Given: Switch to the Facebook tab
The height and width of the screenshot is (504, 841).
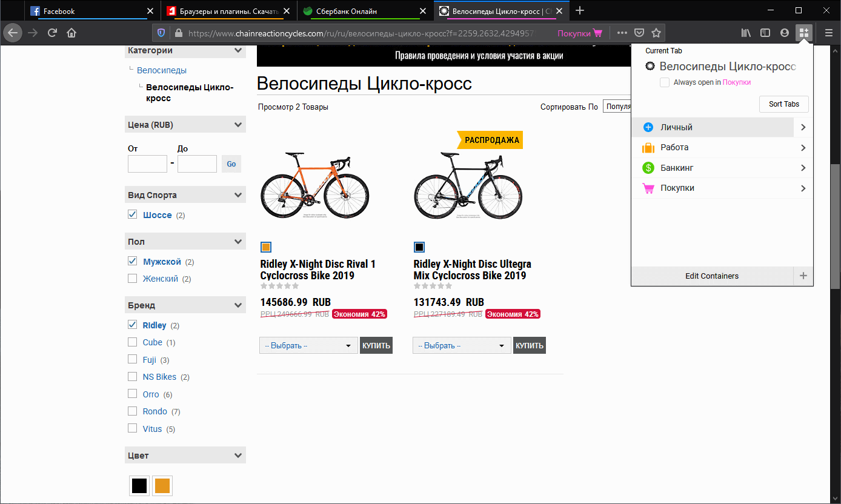Looking at the screenshot, I should click(89, 11).
